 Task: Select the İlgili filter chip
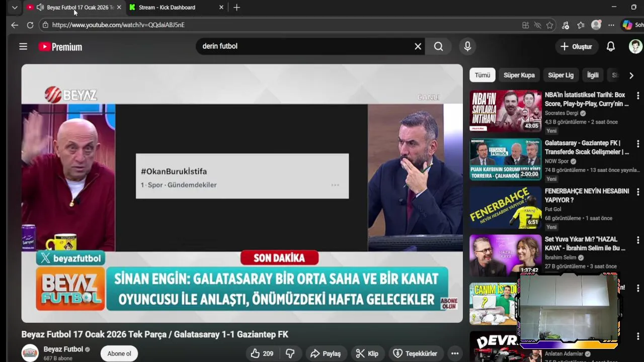[x=593, y=75]
